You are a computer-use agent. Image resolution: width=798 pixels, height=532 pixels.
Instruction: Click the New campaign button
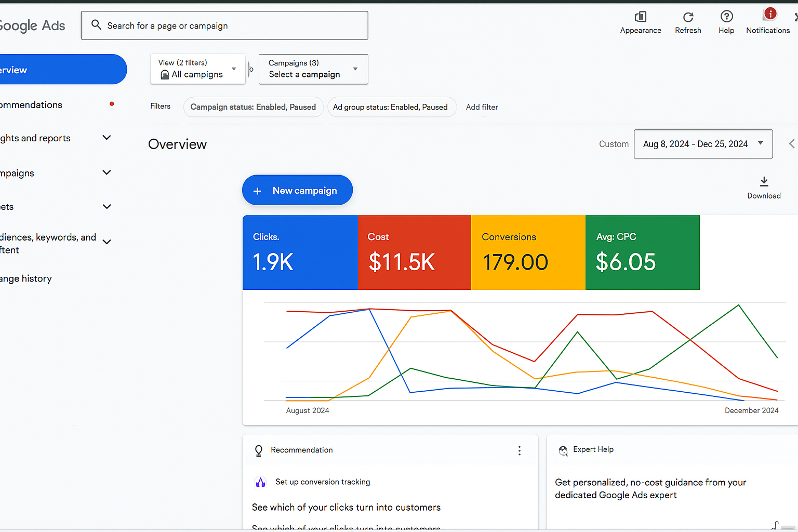point(297,190)
